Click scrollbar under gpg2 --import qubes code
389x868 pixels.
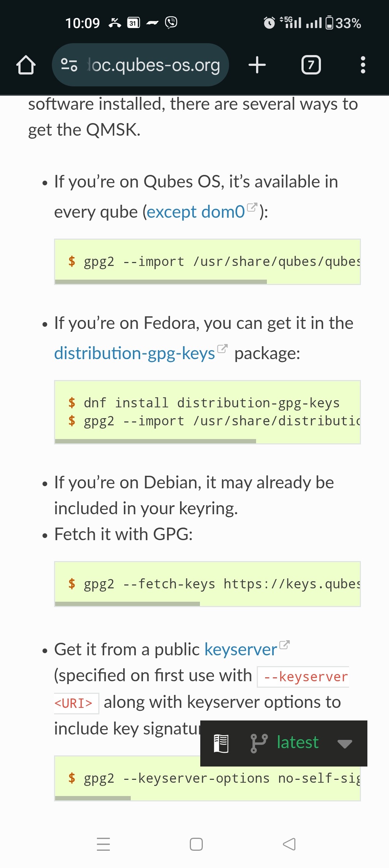point(161,282)
